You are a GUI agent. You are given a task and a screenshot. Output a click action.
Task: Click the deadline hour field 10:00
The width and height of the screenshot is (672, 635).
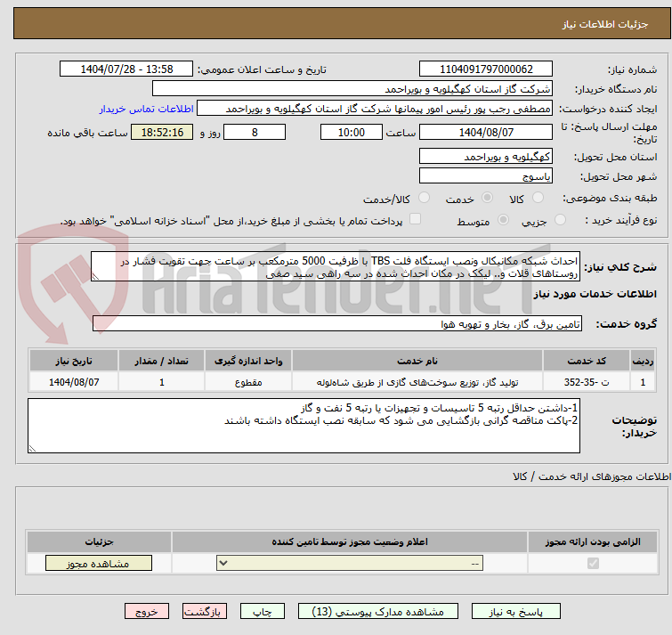point(352,132)
